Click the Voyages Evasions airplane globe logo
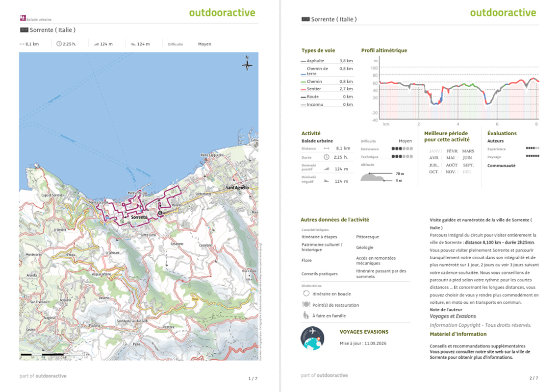This screenshot has width=559, height=392. coord(312,338)
